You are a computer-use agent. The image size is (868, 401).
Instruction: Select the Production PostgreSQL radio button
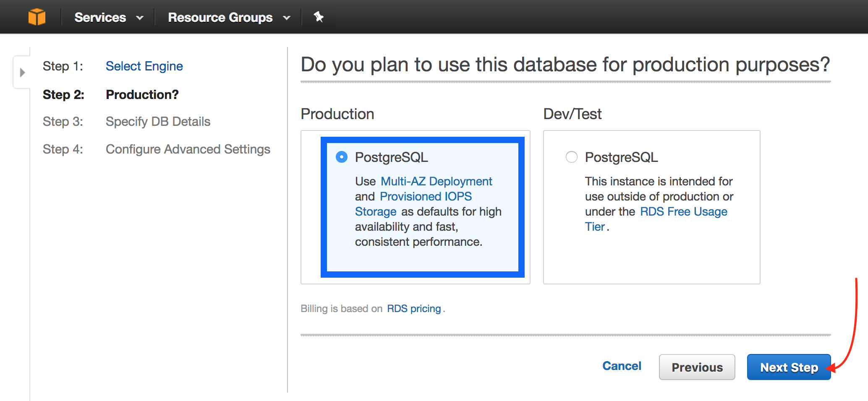click(x=342, y=157)
